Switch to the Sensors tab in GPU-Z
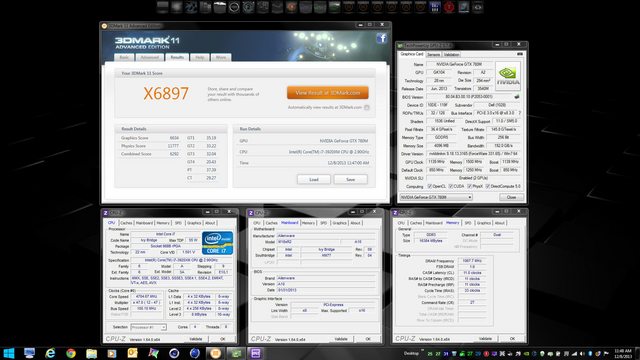This screenshot has height=360, width=640. (x=434, y=54)
